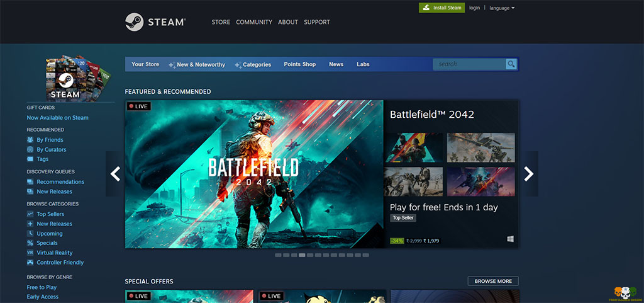Click the Top Seller tag
The height and width of the screenshot is (303, 644).
(403, 218)
